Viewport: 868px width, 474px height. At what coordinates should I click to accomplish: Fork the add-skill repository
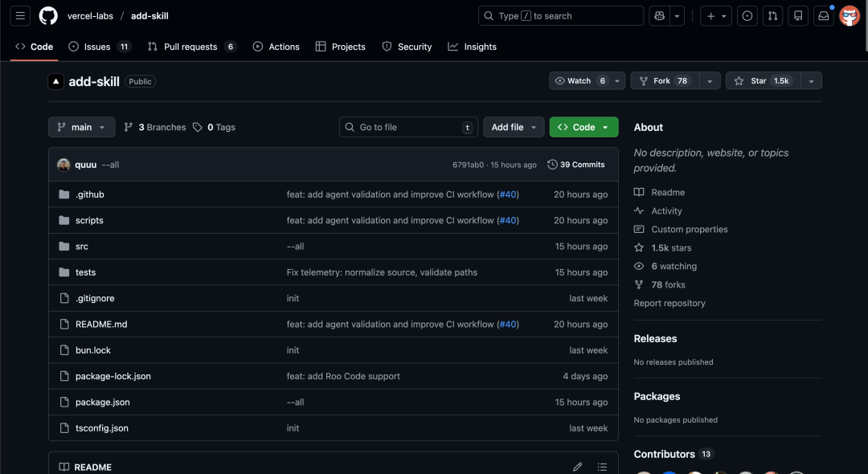pyautogui.click(x=664, y=80)
